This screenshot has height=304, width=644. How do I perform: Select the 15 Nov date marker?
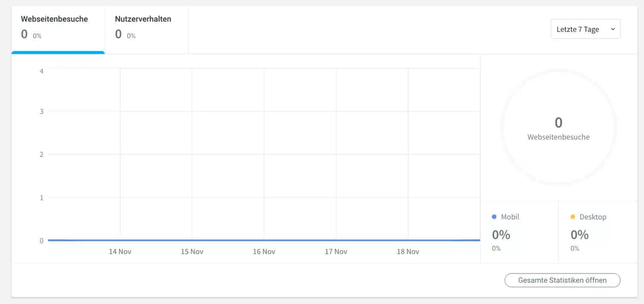191,252
